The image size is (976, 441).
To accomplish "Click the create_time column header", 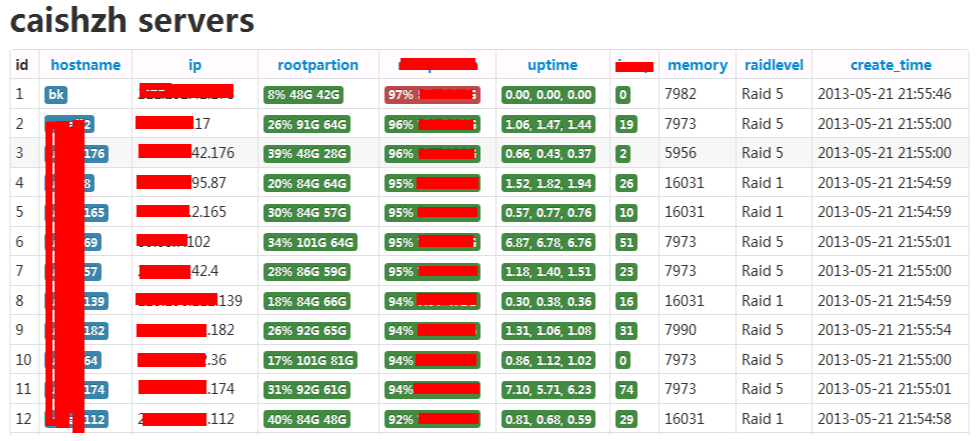I will click(x=891, y=65).
